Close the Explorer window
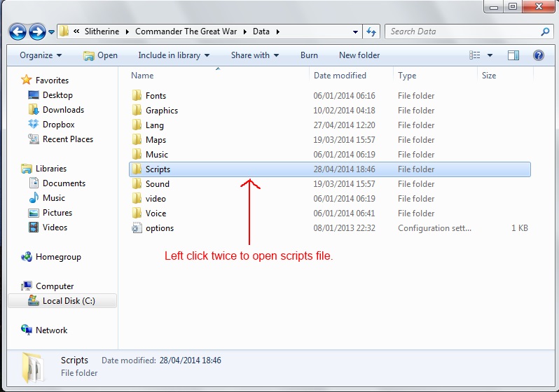The height and width of the screenshot is (392, 559). (539, 7)
